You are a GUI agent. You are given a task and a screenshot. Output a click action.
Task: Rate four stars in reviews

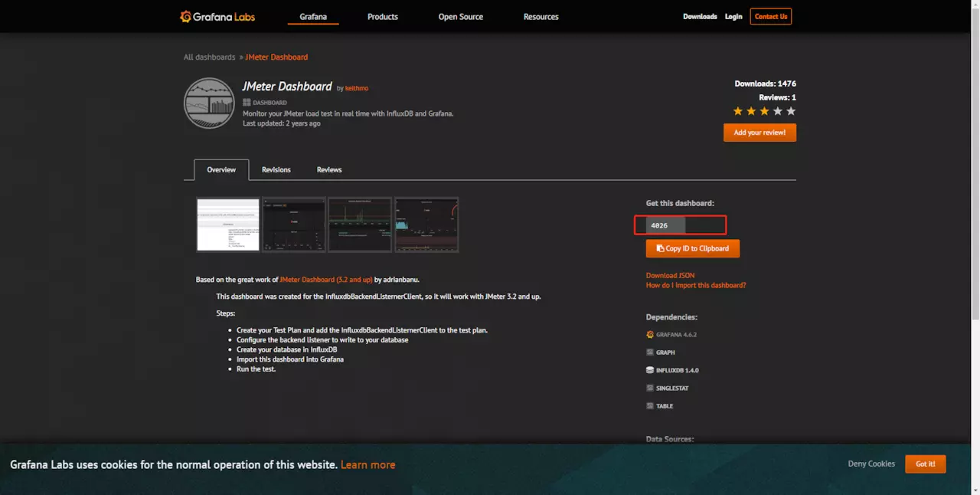(x=778, y=111)
